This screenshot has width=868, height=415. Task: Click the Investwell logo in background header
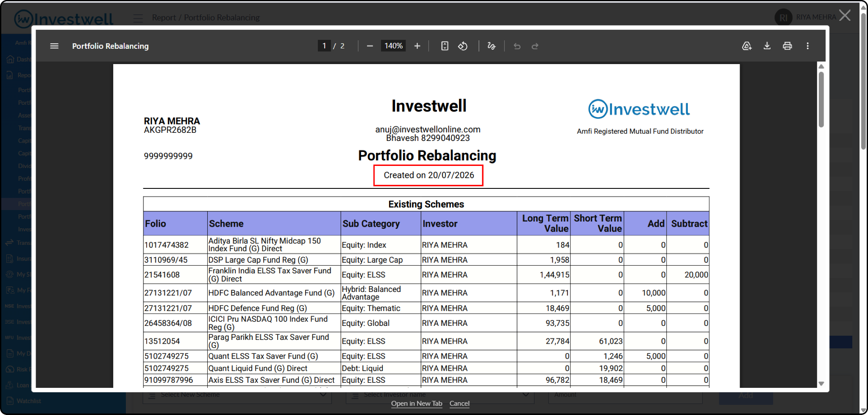[64, 19]
